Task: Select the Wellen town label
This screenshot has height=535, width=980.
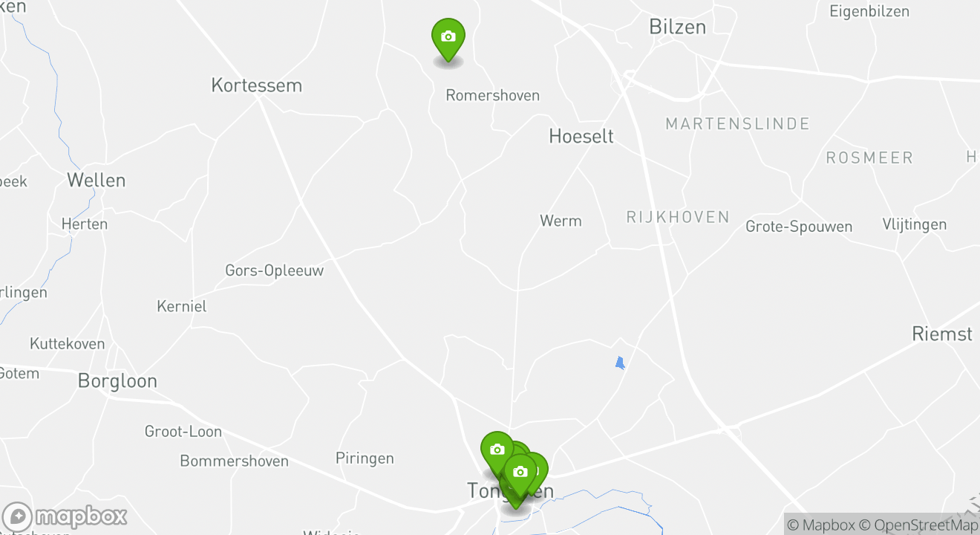Action: pos(97,180)
